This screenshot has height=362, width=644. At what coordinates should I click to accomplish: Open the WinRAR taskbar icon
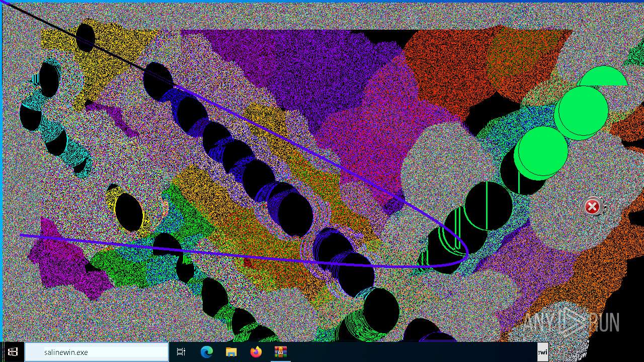pyautogui.click(x=281, y=352)
